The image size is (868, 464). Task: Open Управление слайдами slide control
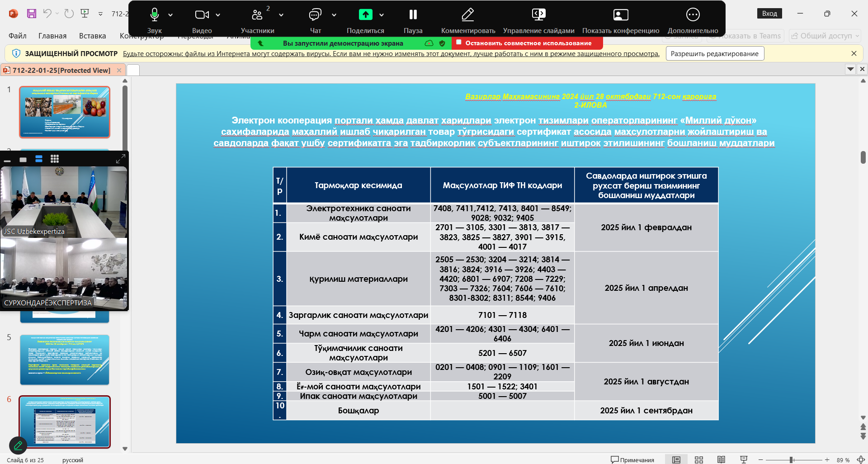click(538, 14)
